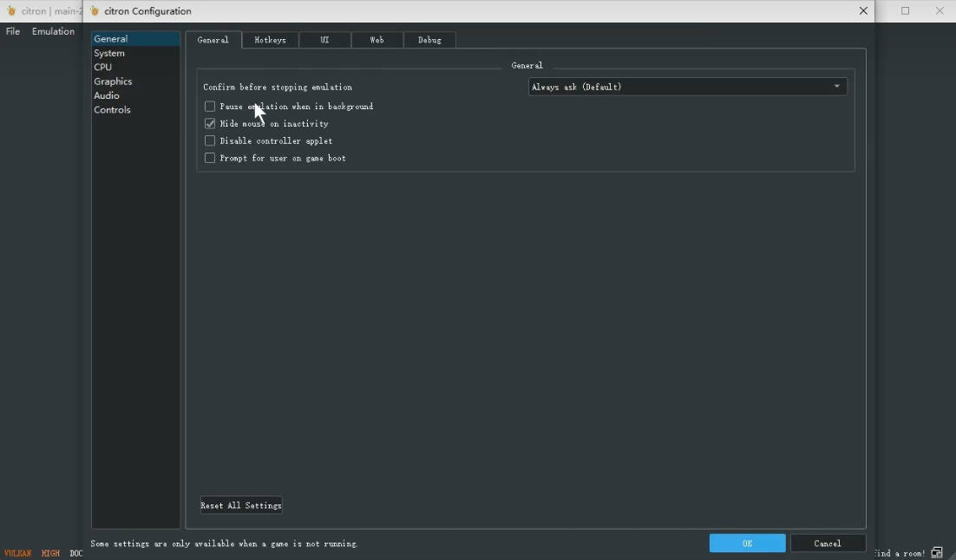Screen dimensions: 956x560
Task: Check Prompt for user on game boot
Action: (x=210, y=158)
